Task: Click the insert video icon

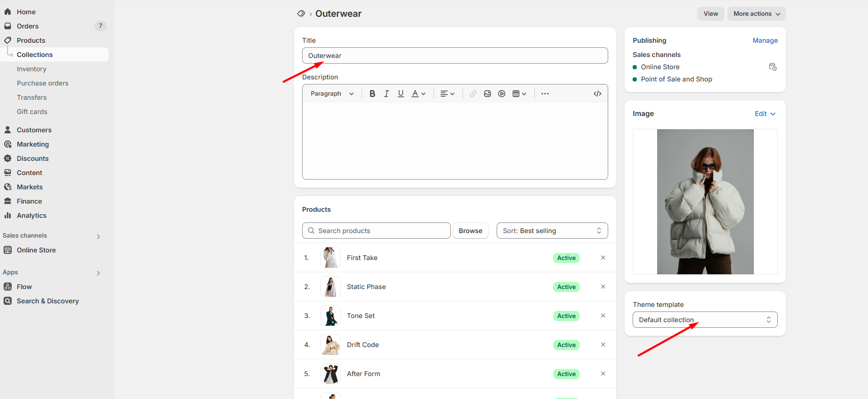Action: coord(502,94)
